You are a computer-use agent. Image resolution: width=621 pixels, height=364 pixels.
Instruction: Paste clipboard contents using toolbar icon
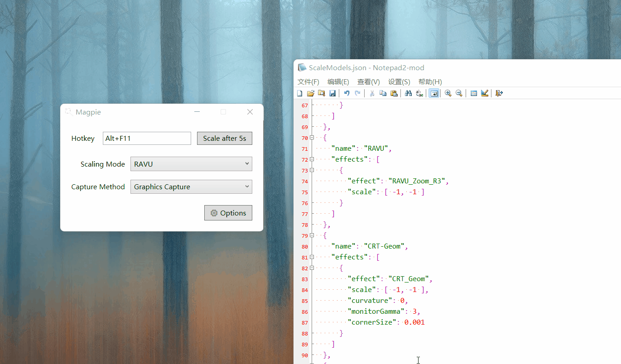click(x=394, y=93)
